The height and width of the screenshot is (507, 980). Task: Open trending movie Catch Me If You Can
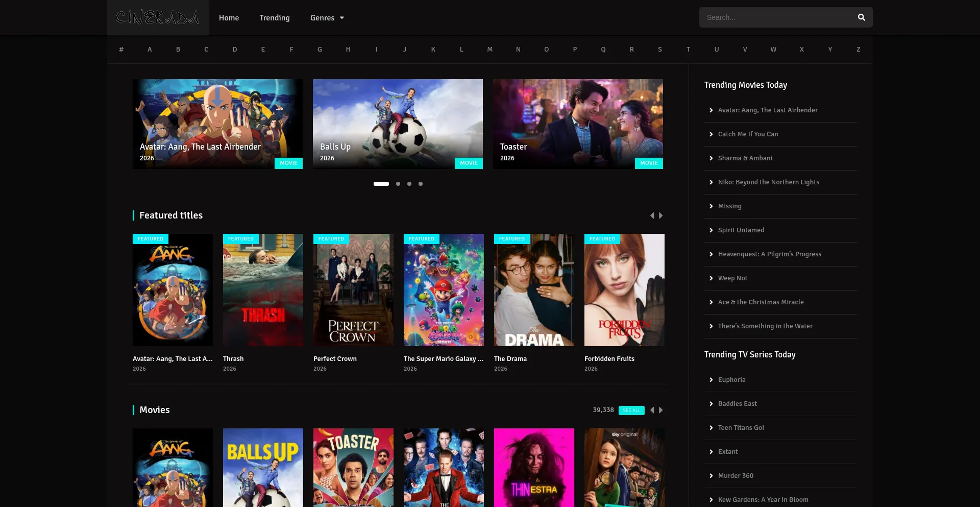[x=748, y=134]
